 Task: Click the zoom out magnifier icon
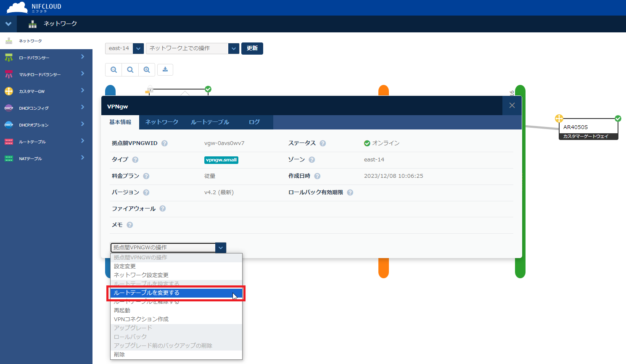[114, 70]
